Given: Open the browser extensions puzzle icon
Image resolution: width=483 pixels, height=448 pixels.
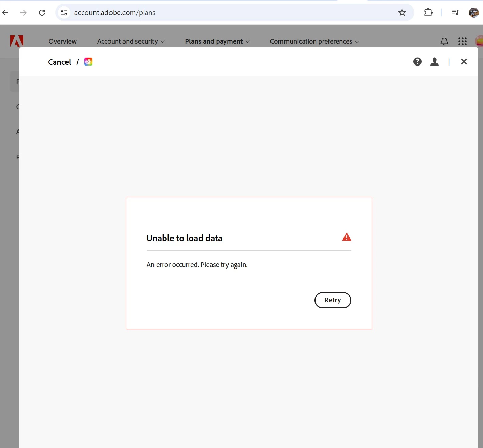Looking at the screenshot, I should pyautogui.click(x=428, y=13).
